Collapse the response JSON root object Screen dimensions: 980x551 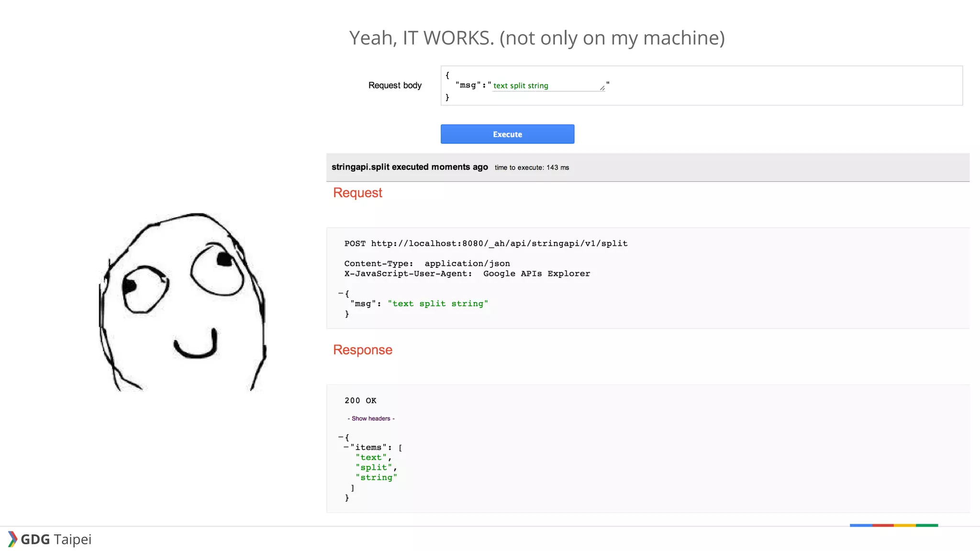[x=341, y=437]
